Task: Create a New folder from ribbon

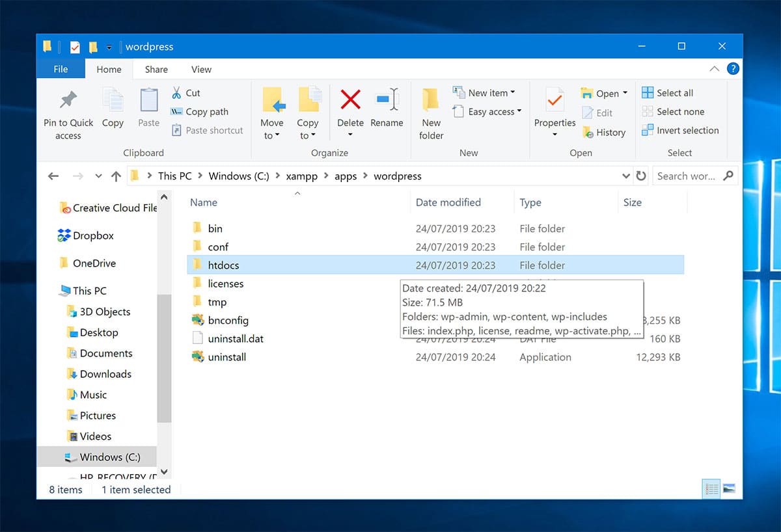Action: coord(431,114)
